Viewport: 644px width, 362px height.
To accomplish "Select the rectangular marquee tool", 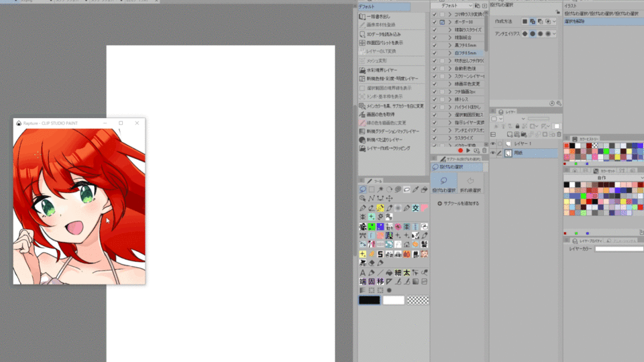I will (372, 190).
